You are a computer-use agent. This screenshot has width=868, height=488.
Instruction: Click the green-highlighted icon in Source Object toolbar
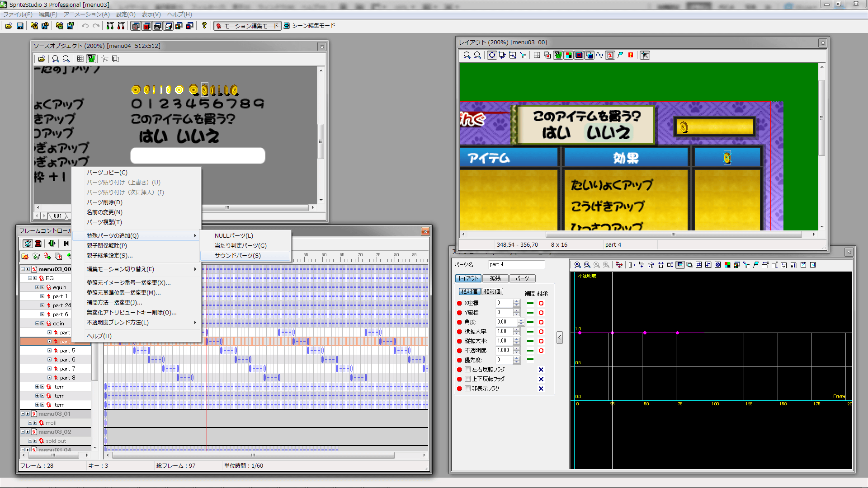coord(91,59)
